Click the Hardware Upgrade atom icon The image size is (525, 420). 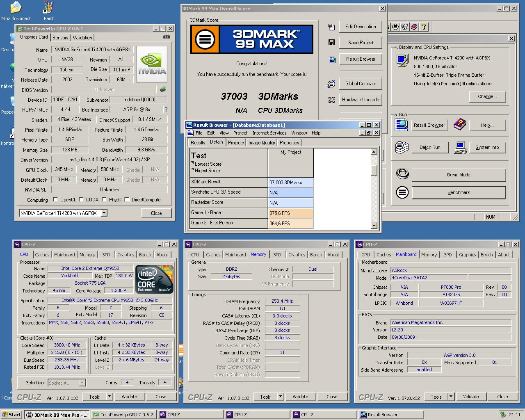tap(331, 100)
